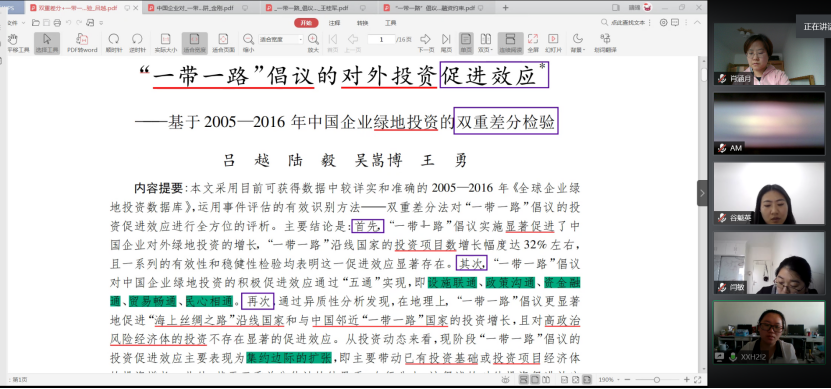Rotate page counterclockwise with 逆时针 icon
This screenshot has height=389, width=831.
pyautogui.click(x=137, y=42)
